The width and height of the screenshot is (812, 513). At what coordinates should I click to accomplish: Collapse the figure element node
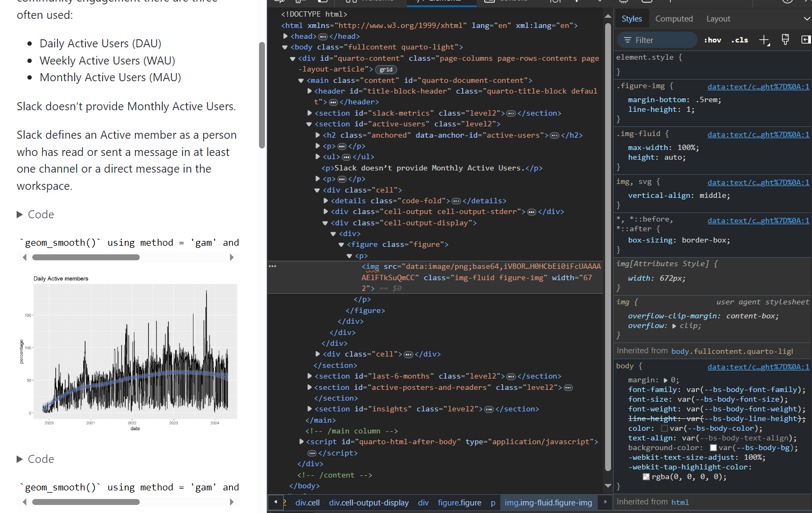tap(341, 245)
